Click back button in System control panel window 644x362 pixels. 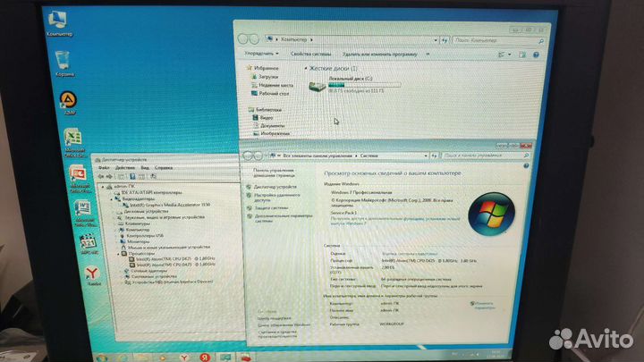(x=247, y=156)
